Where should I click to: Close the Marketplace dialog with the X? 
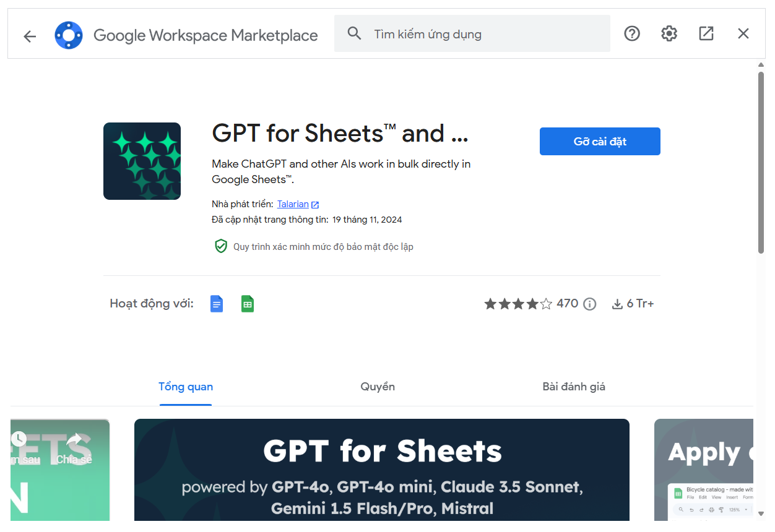click(x=743, y=33)
